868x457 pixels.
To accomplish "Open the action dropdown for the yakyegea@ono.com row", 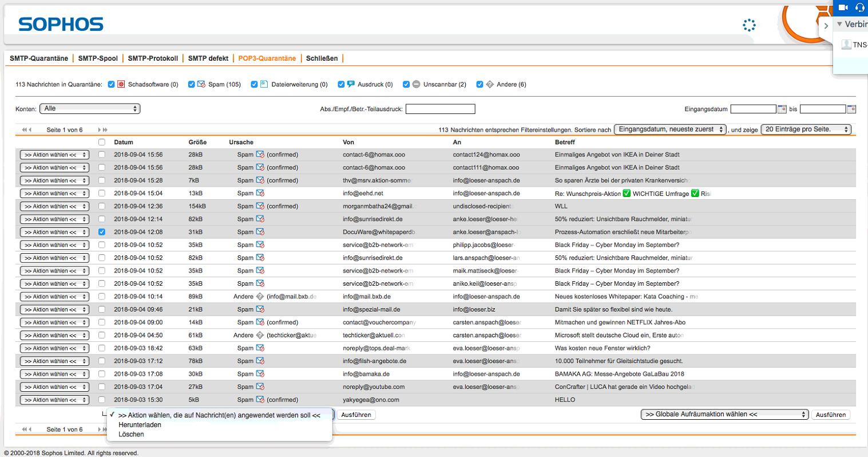I will click(x=54, y=400).
